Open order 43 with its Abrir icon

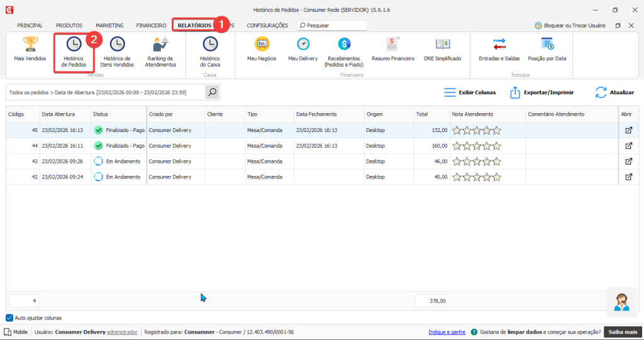point(628,162)
